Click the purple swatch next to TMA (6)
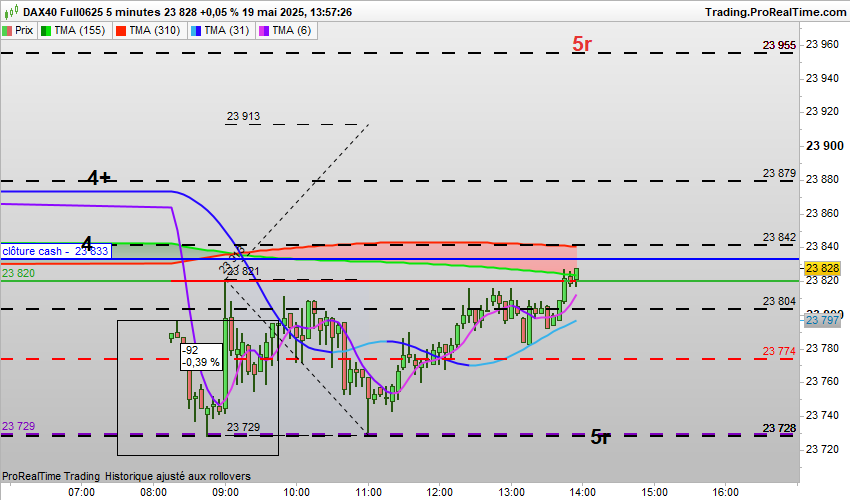 click(x=265, y=31)
